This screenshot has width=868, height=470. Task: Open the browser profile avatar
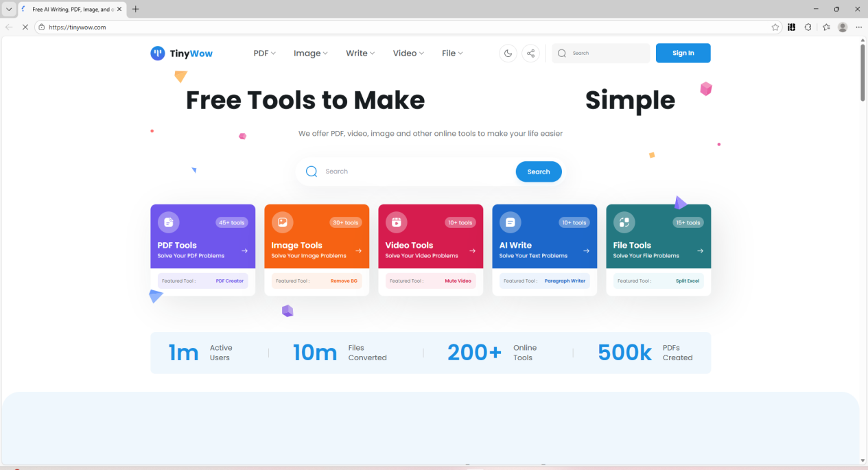click(843, 27)
